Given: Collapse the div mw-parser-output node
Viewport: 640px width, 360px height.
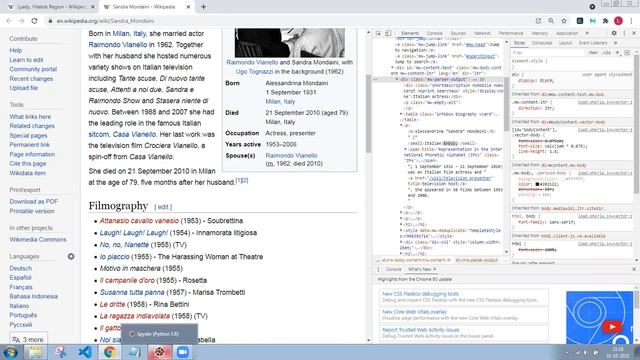Looking at the screenshot, I should tap(397, 79).
